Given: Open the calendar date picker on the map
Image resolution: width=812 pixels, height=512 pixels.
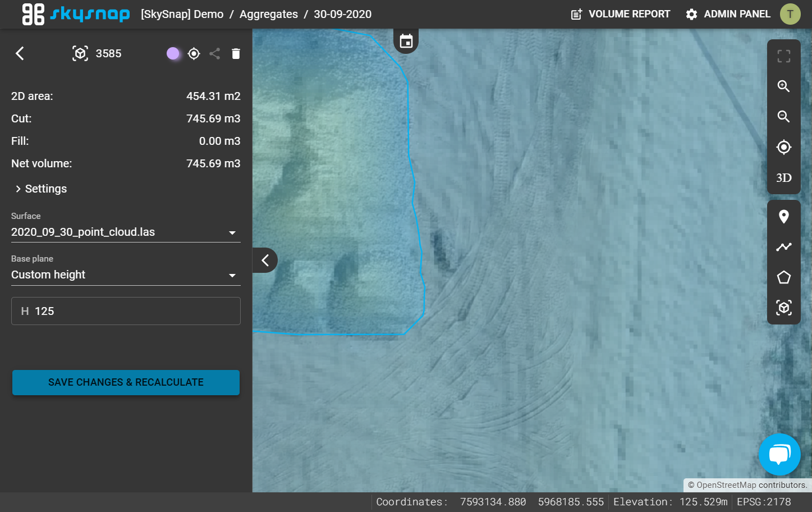Looking at the screenshot, I should 406,41.
